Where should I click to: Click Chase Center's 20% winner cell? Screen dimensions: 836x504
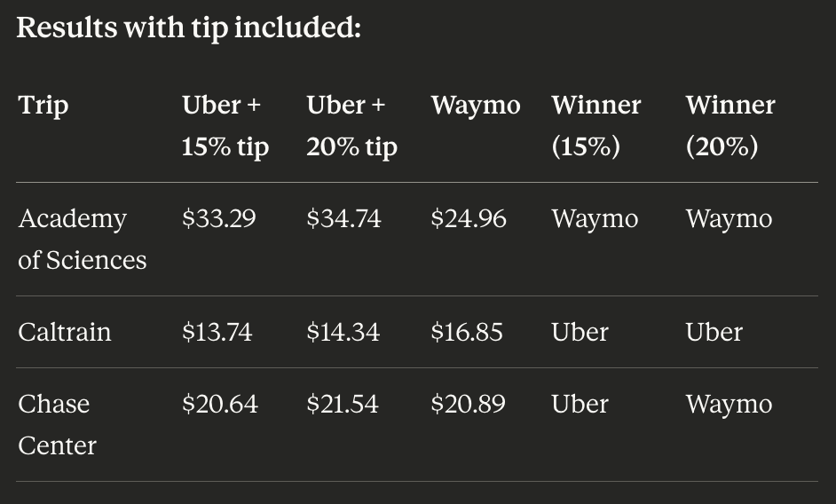click(x=729, y=405)
